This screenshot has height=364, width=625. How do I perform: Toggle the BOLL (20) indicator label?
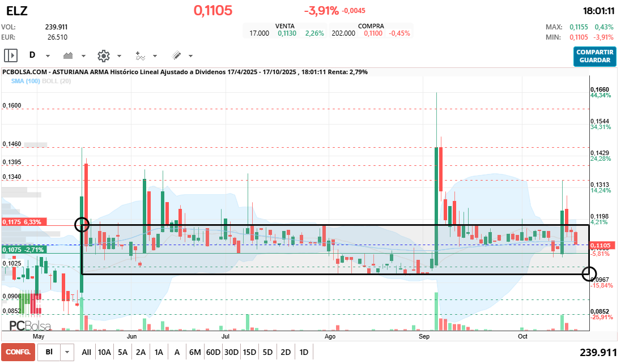(x=57, y=82)
